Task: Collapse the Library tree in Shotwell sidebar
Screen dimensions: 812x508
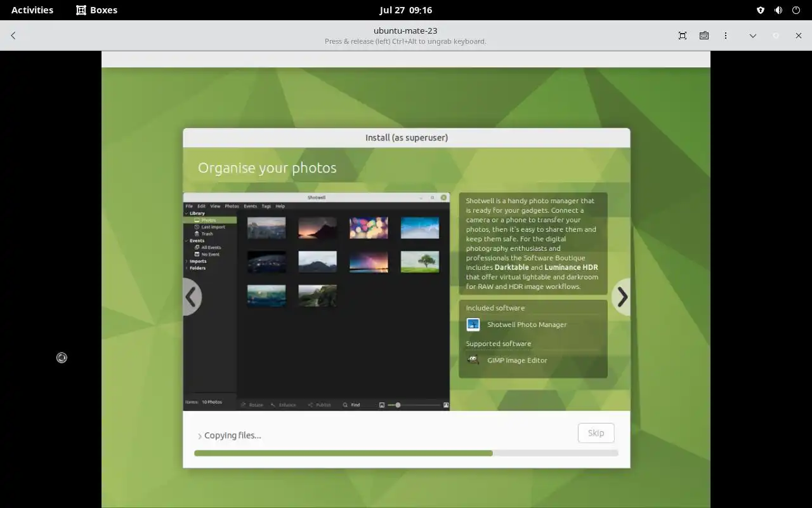Action: [x=186, y=213]
